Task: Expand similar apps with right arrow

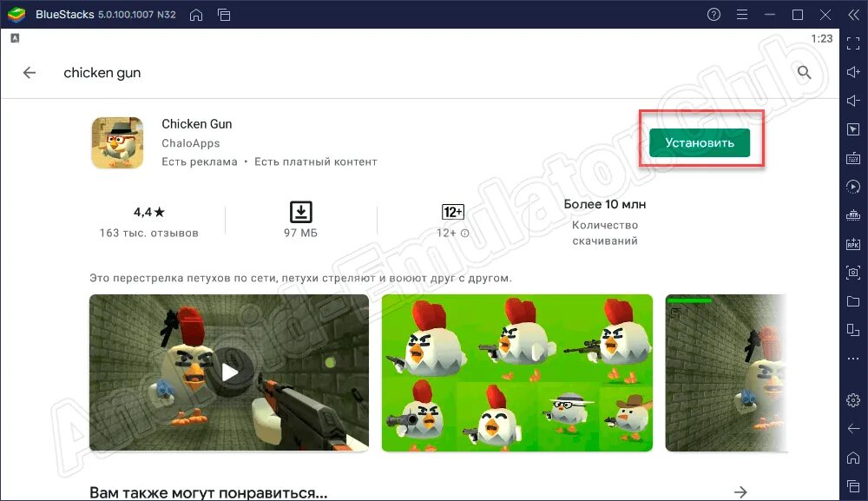Action: click(x=740, y=491)
